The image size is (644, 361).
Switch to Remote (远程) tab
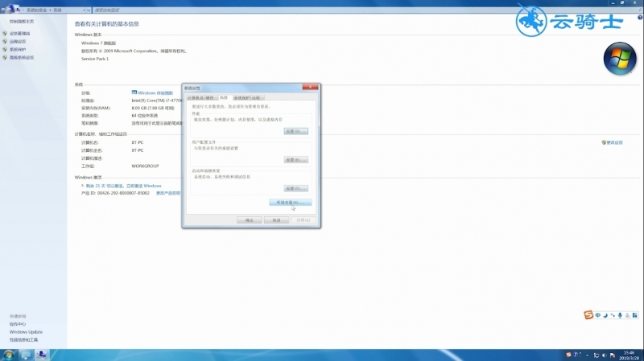pos(256,98)
